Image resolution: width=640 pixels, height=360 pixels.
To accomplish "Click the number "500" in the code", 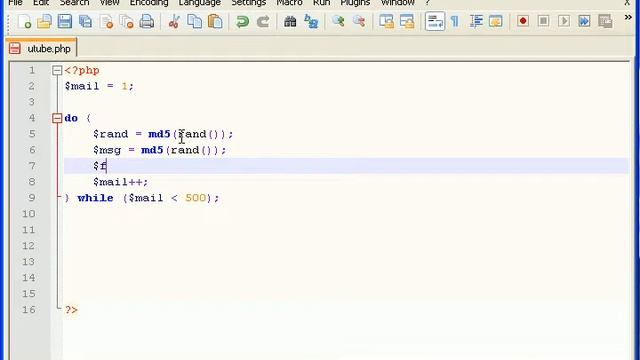I will pos(196,198).
